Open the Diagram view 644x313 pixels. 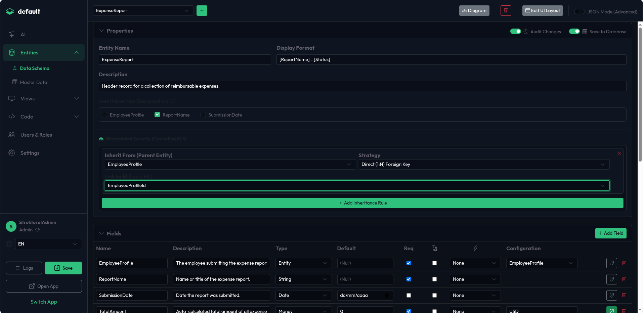point(474,10)
